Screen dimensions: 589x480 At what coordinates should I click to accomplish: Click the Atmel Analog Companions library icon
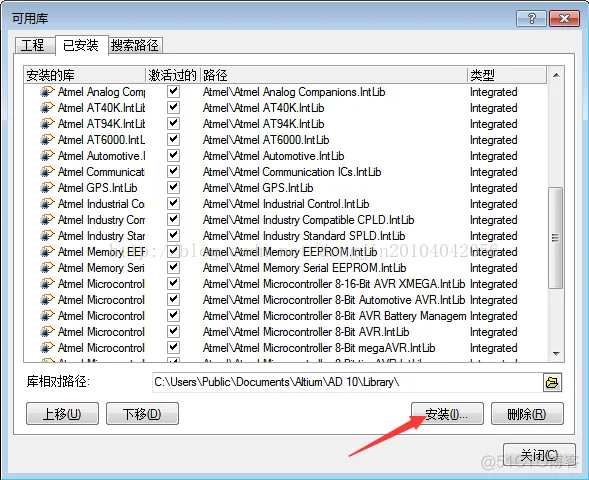coord(47,92)
